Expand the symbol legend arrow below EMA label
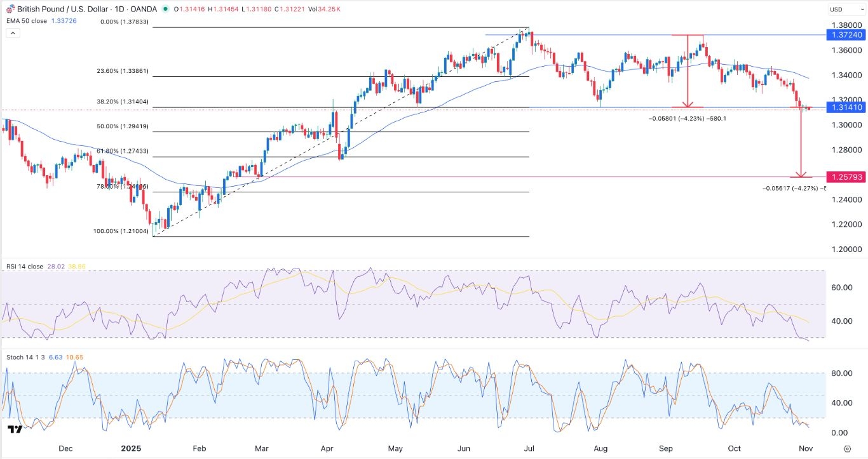Image resolution: width=868 pixels, height=459 pixels. (12, 32)
